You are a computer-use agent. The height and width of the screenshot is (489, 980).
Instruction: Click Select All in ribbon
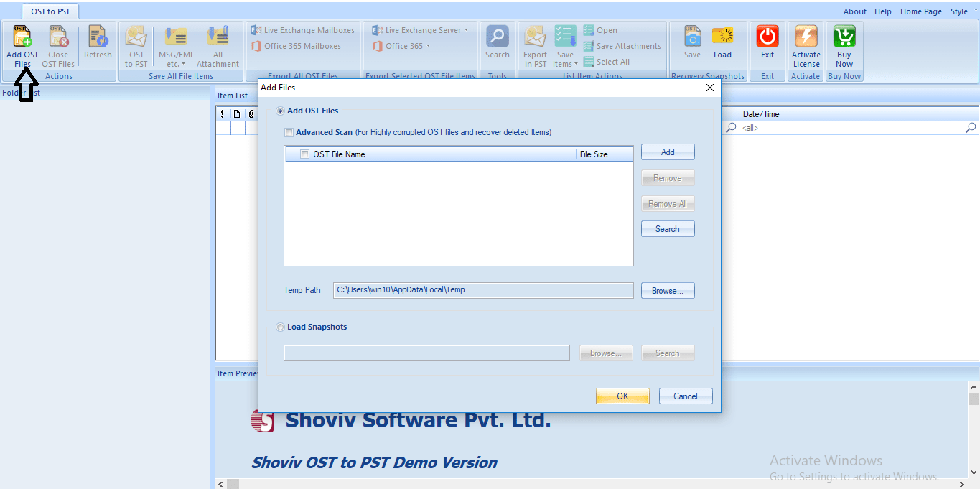point(606,62)
